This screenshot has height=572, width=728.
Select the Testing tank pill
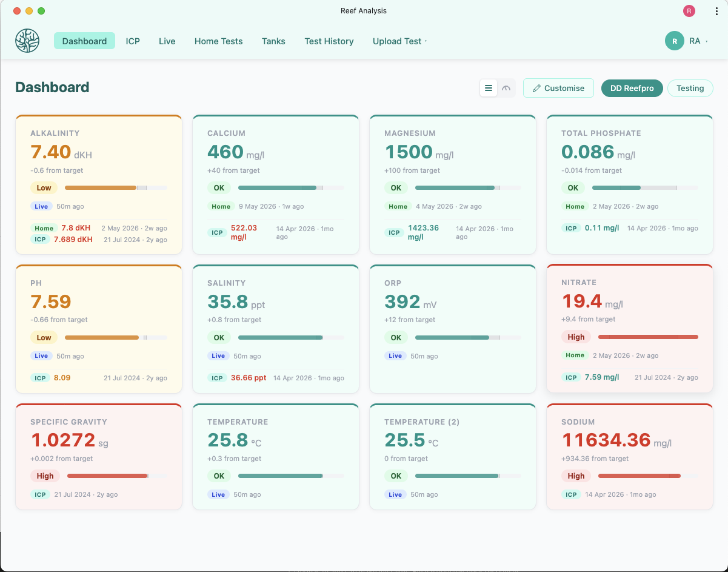(690, 88)
